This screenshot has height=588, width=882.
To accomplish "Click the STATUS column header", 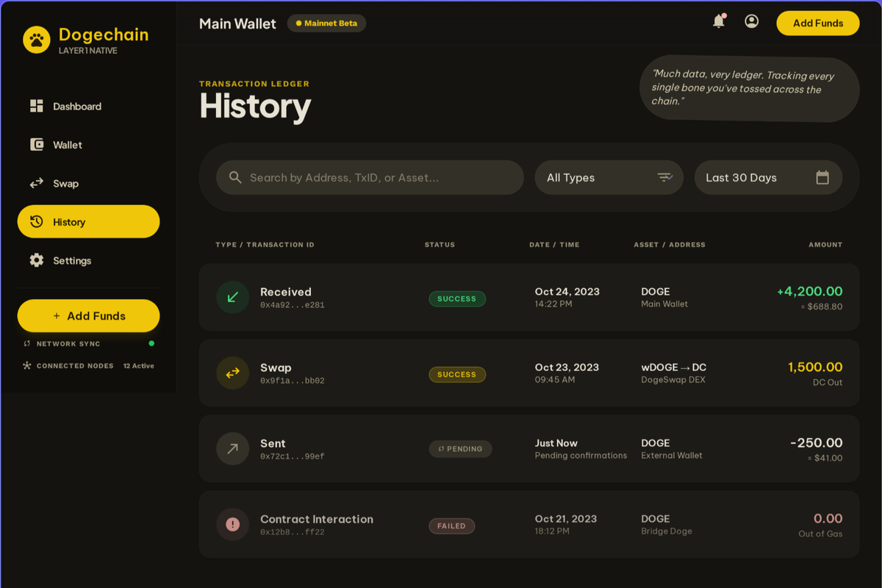I will point(440,245).
